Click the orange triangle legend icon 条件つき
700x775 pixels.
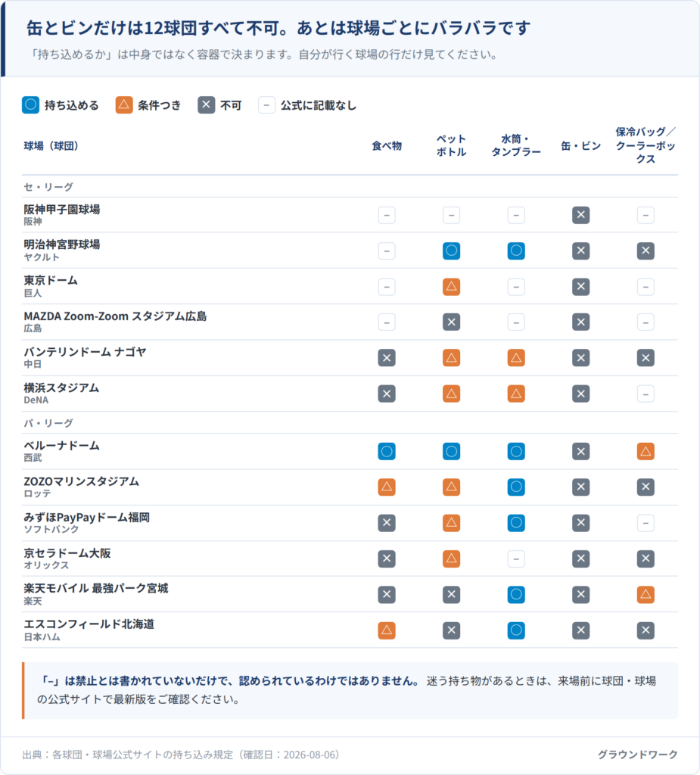[124, 104]
